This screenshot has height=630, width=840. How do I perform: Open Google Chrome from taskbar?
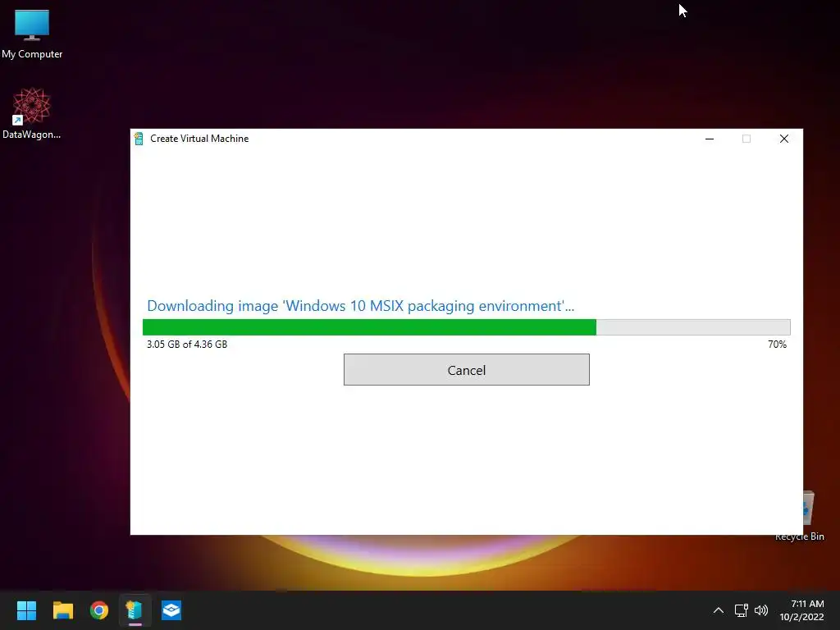tap(99, 610)
